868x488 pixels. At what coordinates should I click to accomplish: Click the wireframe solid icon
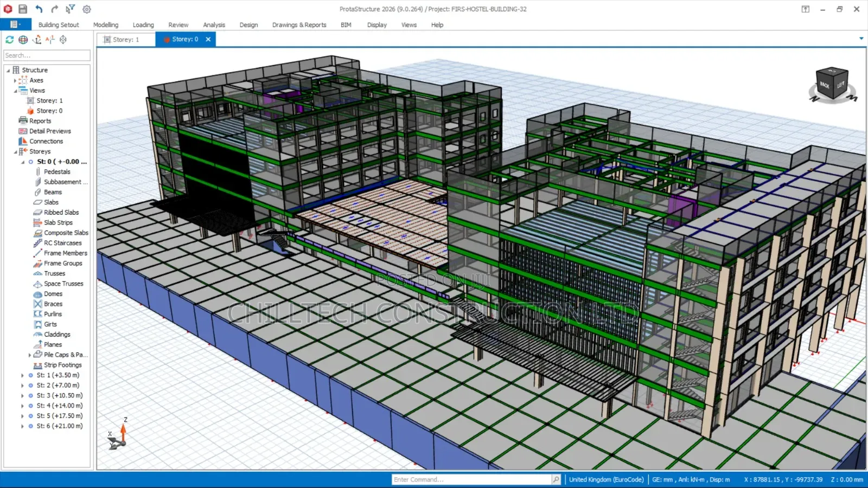coord(63,40)
